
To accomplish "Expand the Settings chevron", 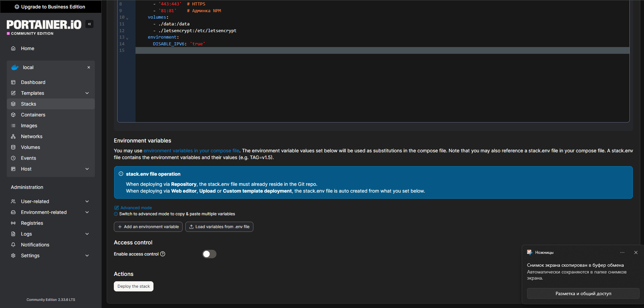I will point(87,256).
